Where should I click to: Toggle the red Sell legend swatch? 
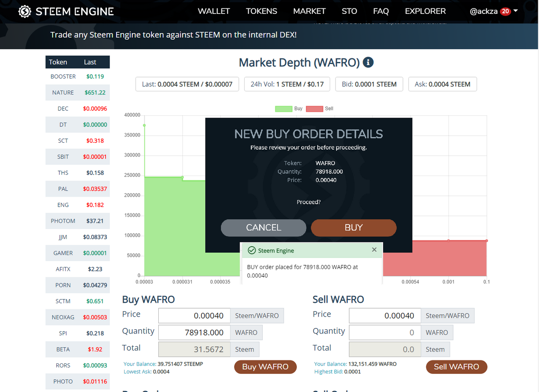click(x=315, y=109)
